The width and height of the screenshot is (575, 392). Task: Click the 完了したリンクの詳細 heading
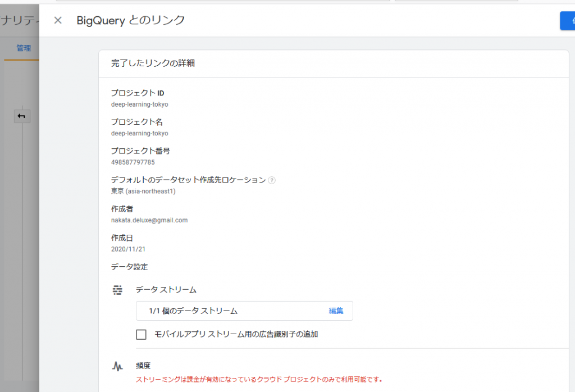click(153, 63)
